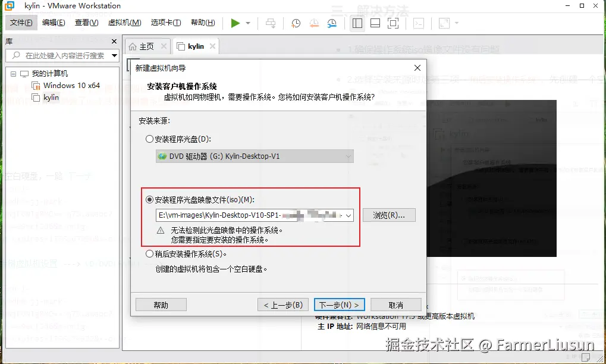Click the 取消 button

point(395,305)
